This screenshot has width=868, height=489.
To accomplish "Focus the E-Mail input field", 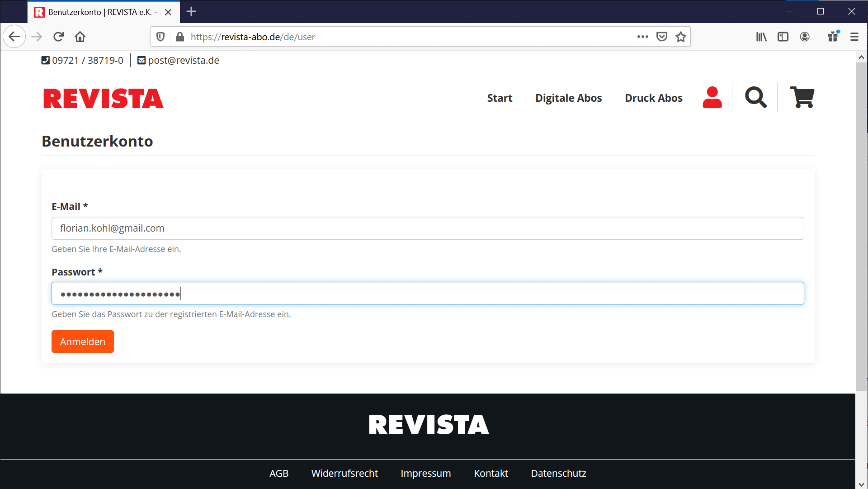I will (x=428, y=228).
